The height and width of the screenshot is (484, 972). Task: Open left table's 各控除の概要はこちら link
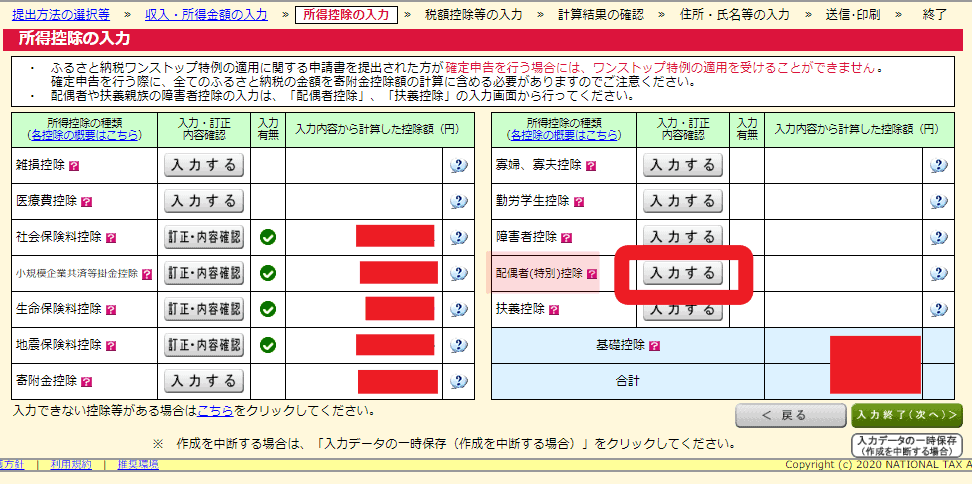84,134
